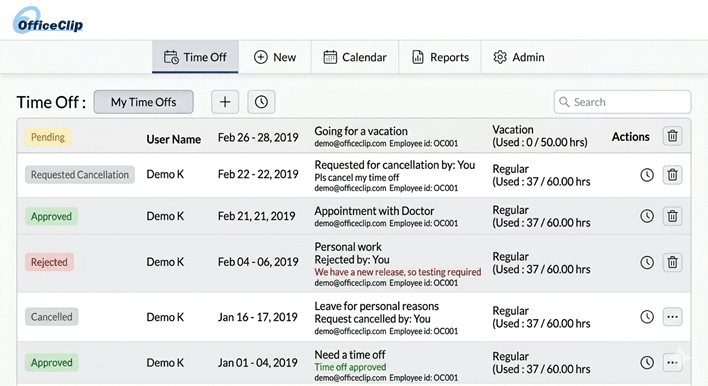Click the Search input field

pyautogui.click(x=622, y=102)
